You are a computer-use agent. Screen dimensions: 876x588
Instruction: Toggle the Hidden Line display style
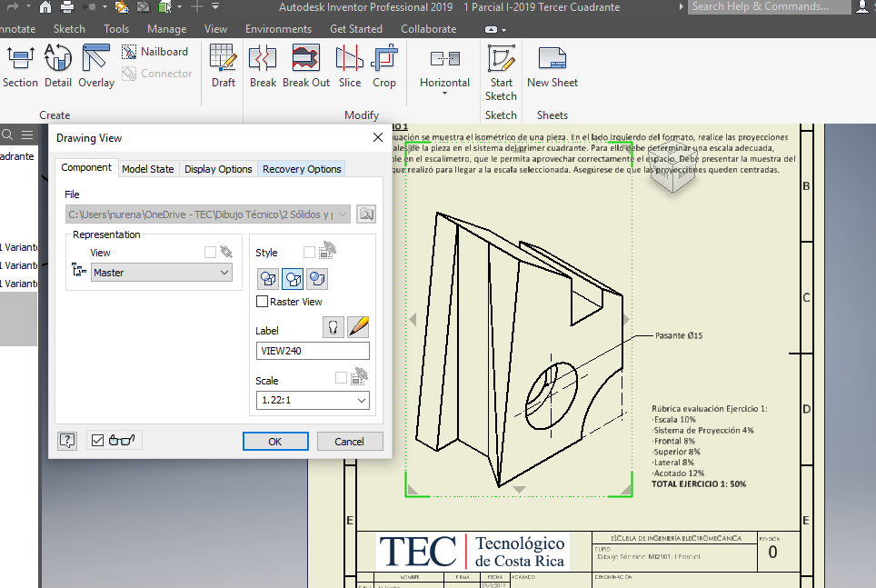pyautogui.click(x=267, y=279)
